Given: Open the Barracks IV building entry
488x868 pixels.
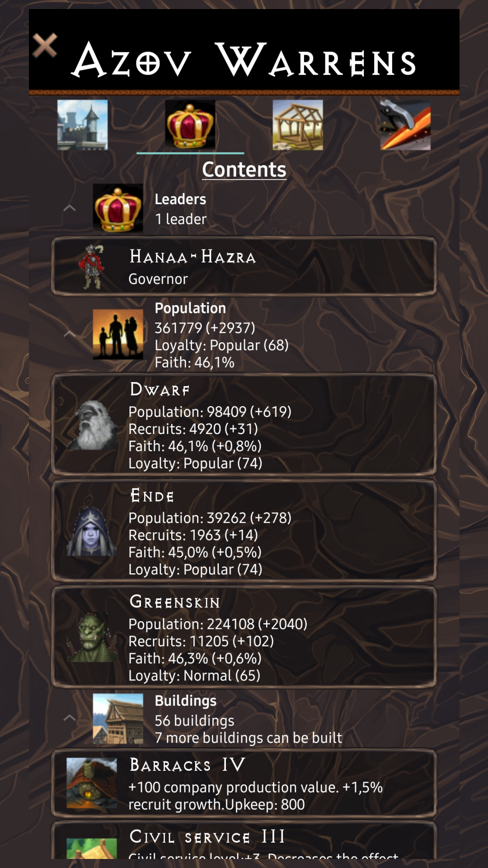Looking at the screenshot, I should [244, 783].
